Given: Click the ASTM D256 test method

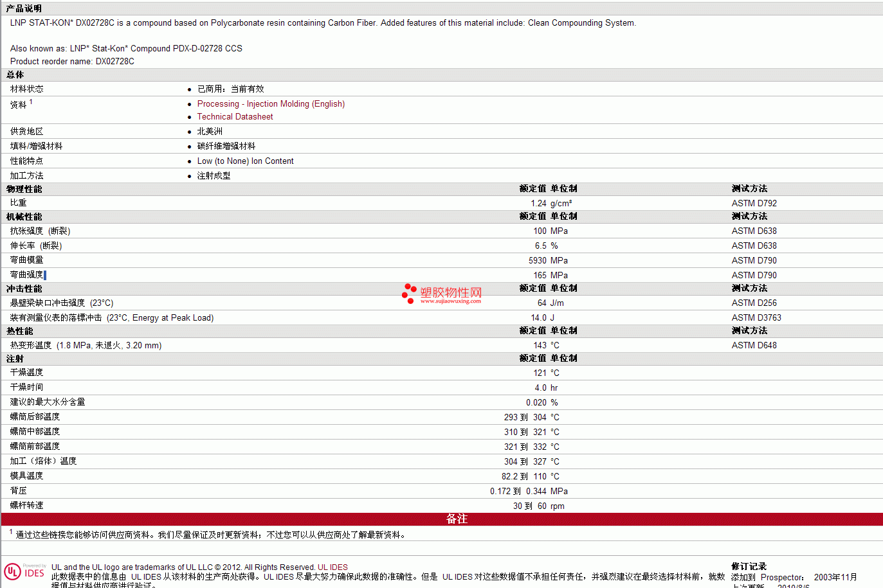Looking at the screenshot, I should coord(754,303).
